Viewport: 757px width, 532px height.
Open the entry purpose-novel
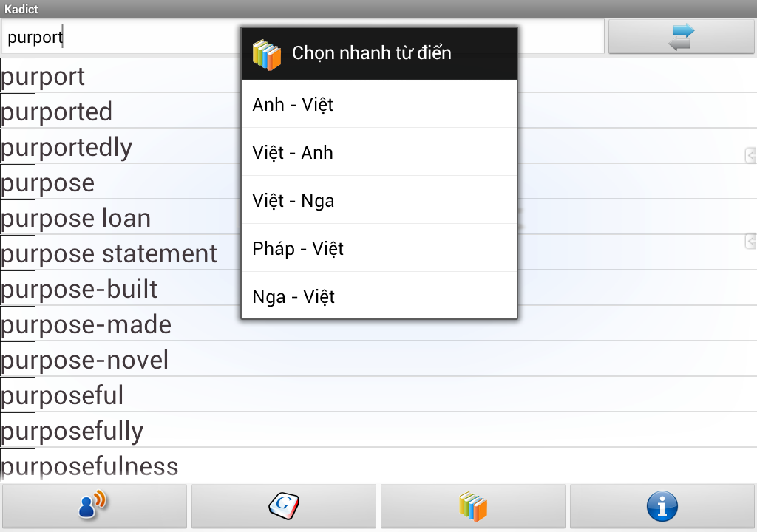[x=378, y=359]
